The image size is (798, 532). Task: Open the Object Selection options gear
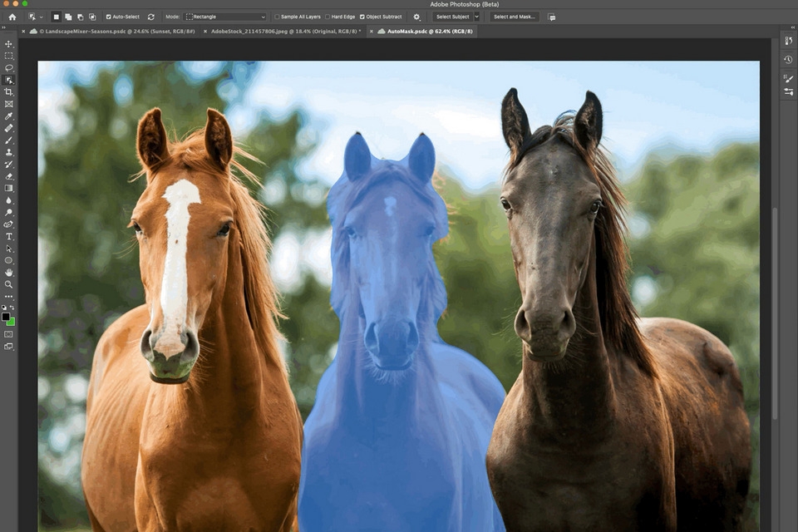click(x=416, y=17)
